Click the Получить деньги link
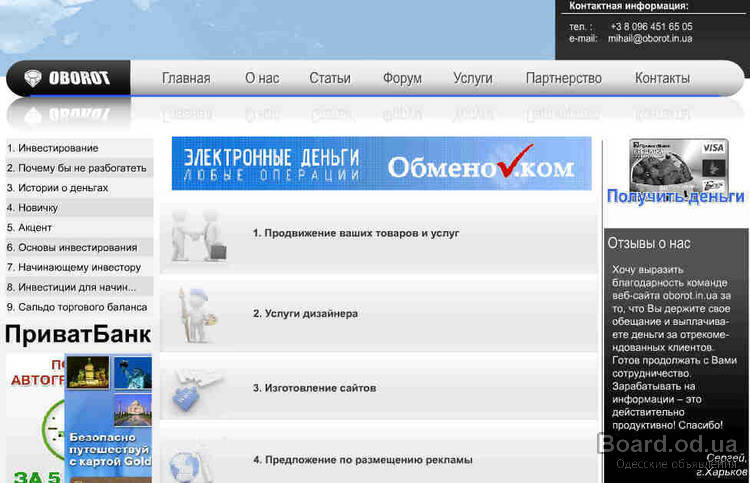 point(675,196)
